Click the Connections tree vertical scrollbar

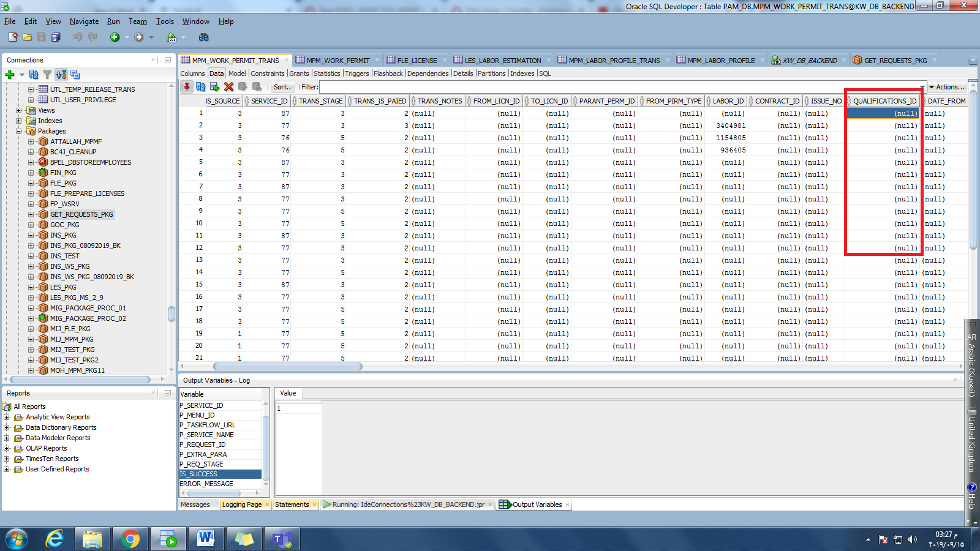[171, 313]
